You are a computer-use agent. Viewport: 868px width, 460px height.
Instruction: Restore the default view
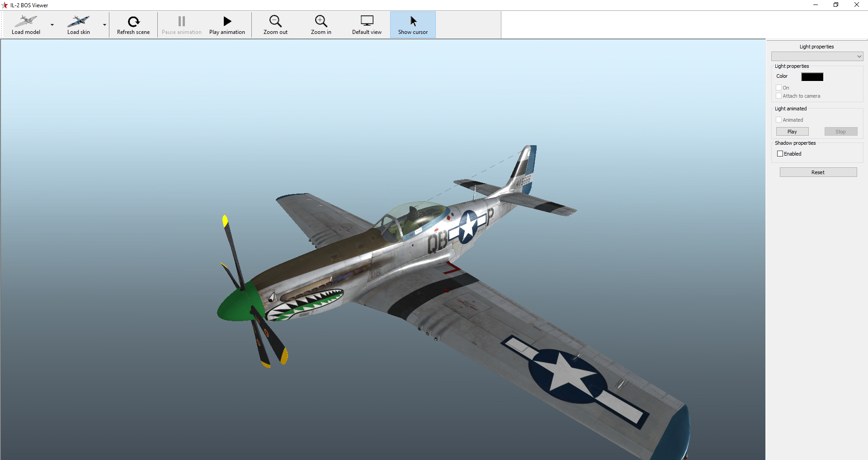(x=367, y=25)
